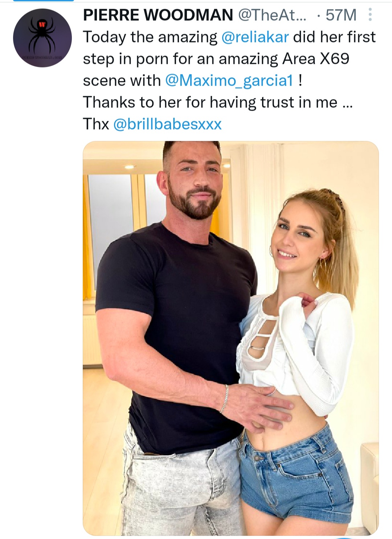Open the tweet via the 57M timestamp
392x539 pixels.
[x=341, y=15]
